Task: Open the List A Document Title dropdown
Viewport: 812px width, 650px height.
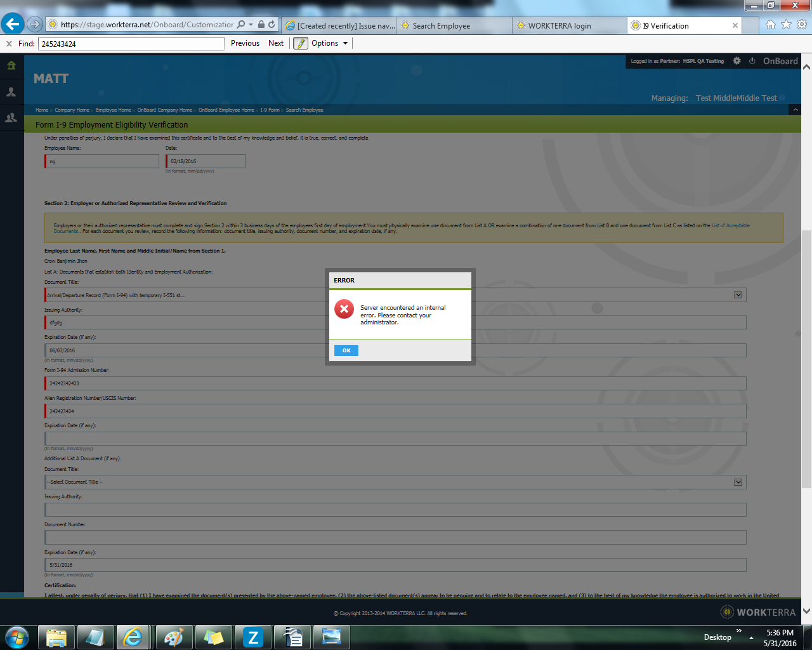Action: pyautogui.click(x=738, y=295)
